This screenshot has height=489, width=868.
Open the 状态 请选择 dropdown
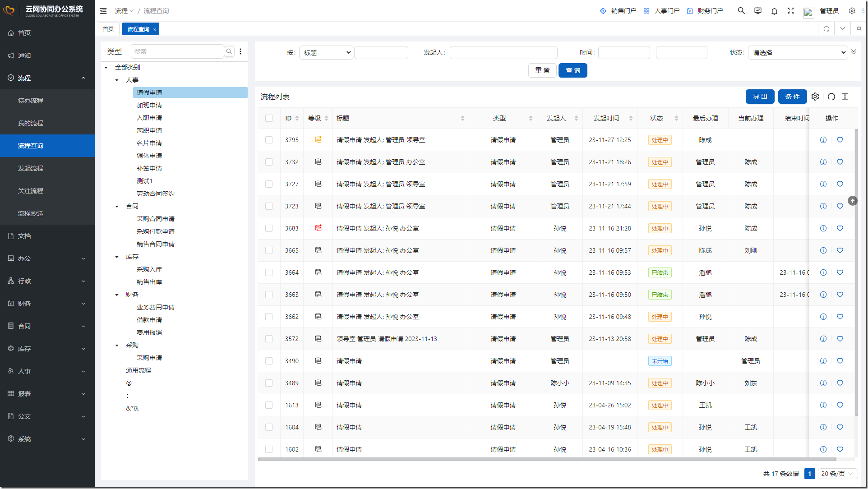point(798,53)
